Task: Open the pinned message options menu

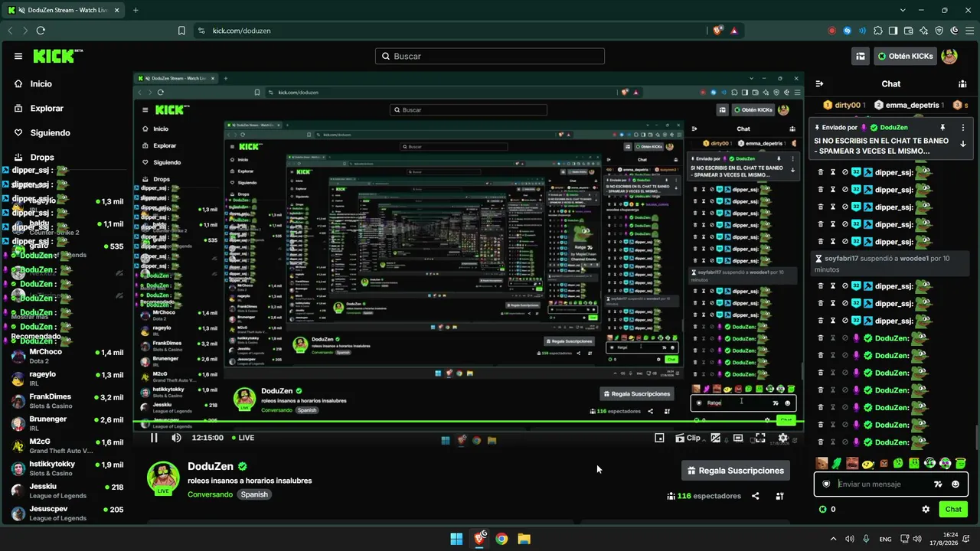Action: (x=962, y=127)
